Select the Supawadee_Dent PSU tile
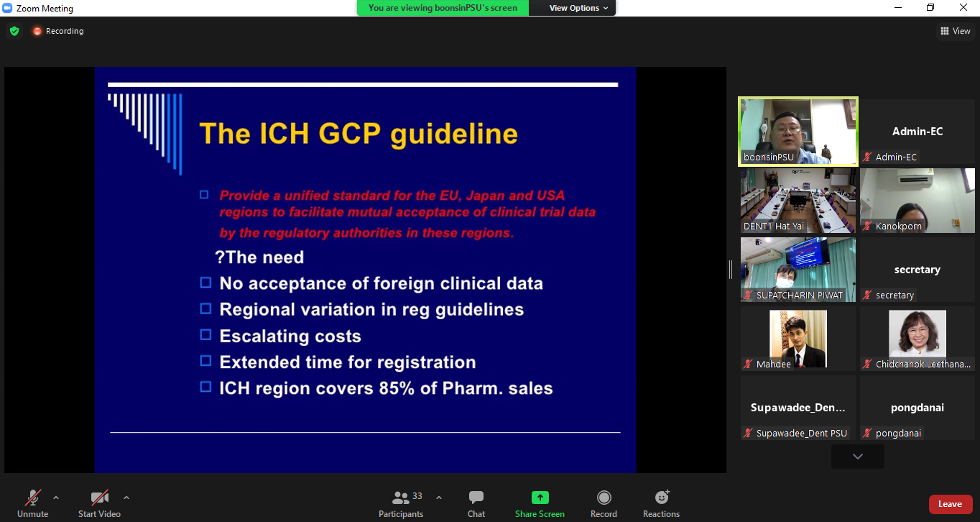Viewport: 980px width, 522px height. click(798, 408)
